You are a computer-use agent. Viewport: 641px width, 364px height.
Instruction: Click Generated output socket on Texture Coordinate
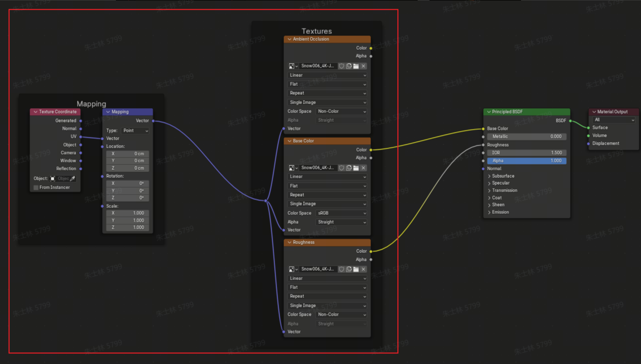[81, 121]
